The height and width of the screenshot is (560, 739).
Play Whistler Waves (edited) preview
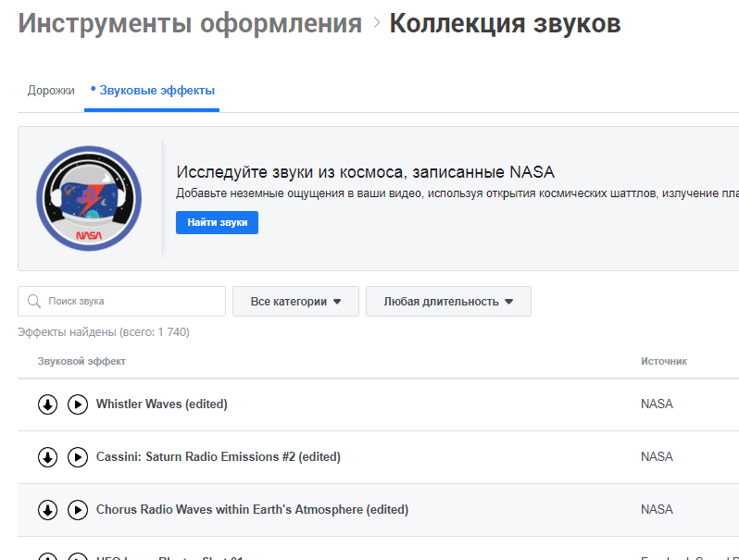click(78, 404)
